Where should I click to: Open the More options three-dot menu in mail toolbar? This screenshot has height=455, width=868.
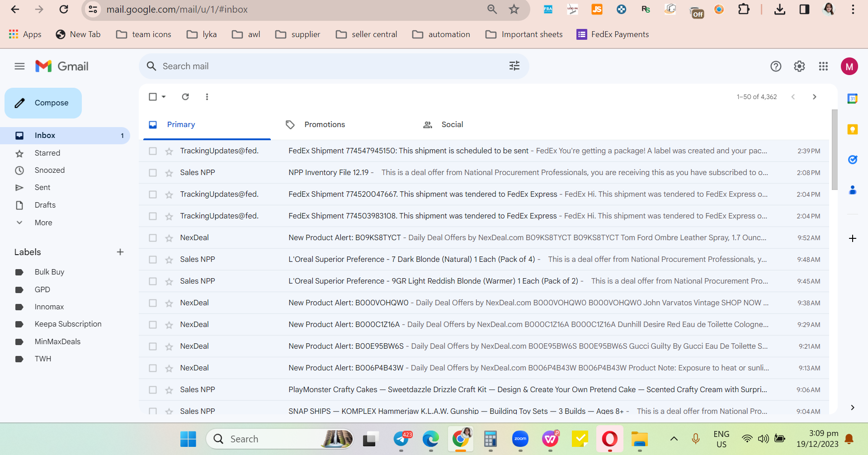point(207,97)
